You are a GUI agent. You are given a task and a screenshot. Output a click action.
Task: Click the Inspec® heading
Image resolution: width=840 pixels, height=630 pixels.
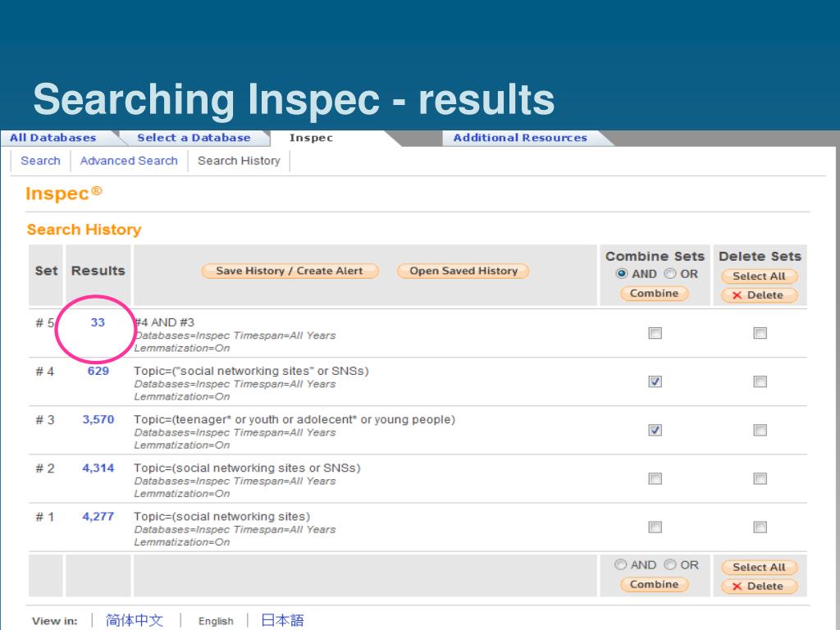coord(64,193)
